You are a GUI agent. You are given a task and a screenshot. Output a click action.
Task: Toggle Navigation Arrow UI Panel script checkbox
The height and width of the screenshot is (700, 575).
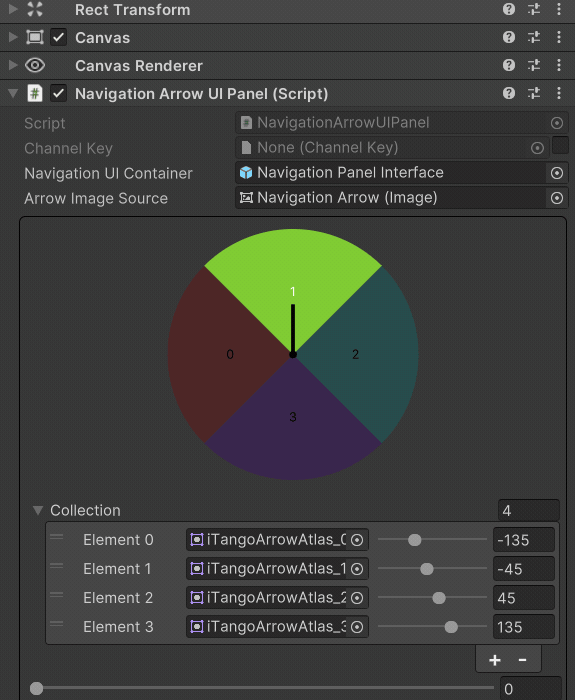(58, 93)
